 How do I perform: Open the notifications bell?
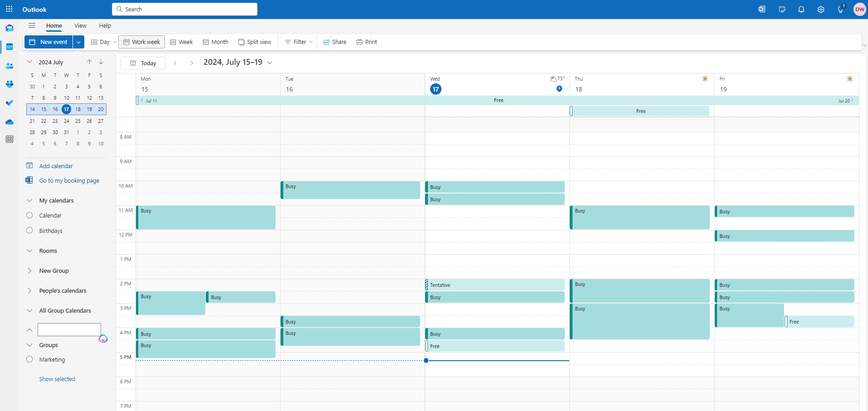click(801, 9)
